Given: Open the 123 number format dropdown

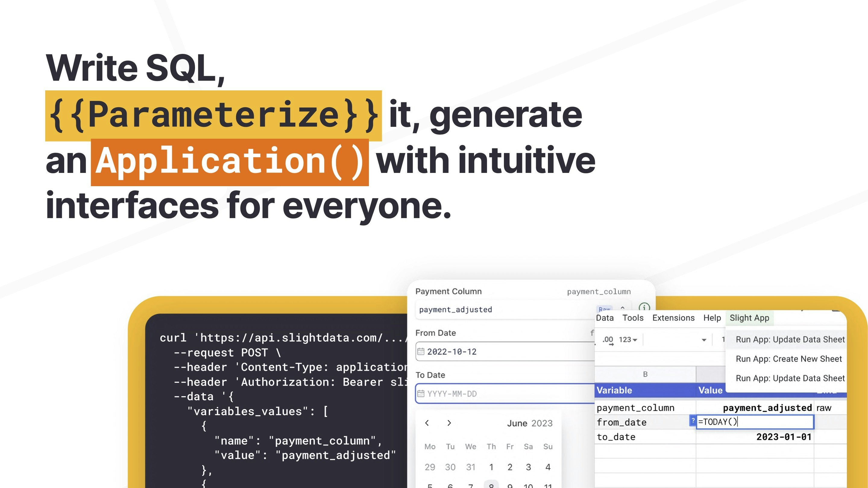Looking at the screenshot, I should [x=628, y=339].
